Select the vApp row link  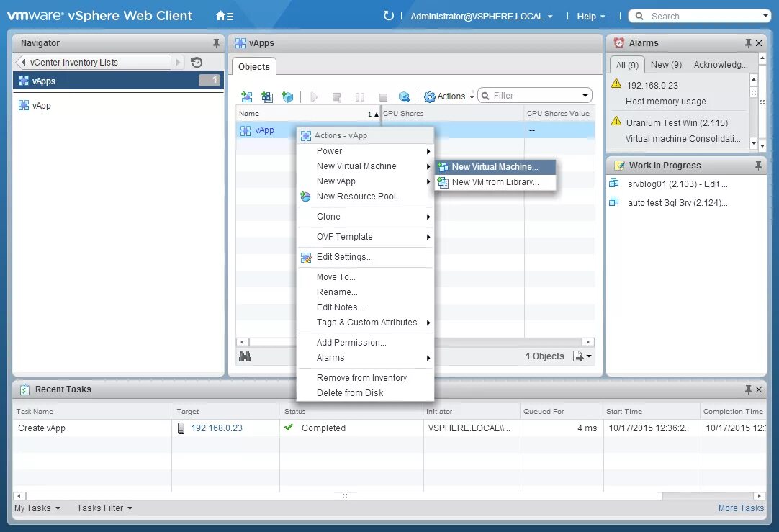pos(264,130)
